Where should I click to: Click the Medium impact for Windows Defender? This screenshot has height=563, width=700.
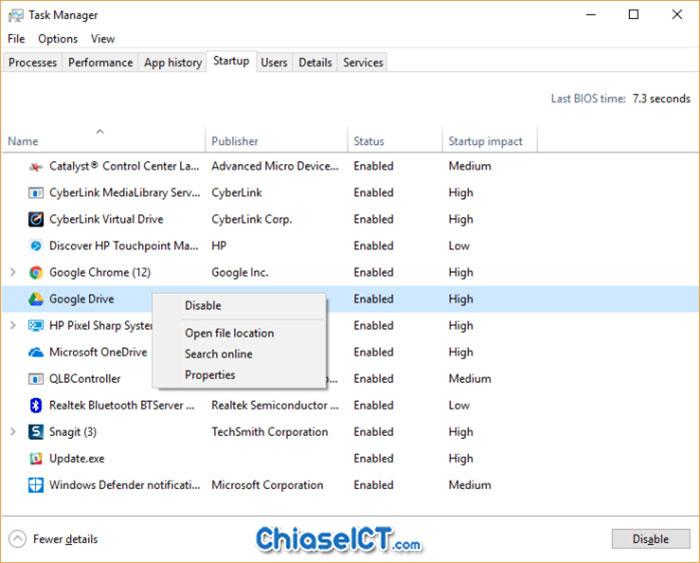tap(470, 485)
